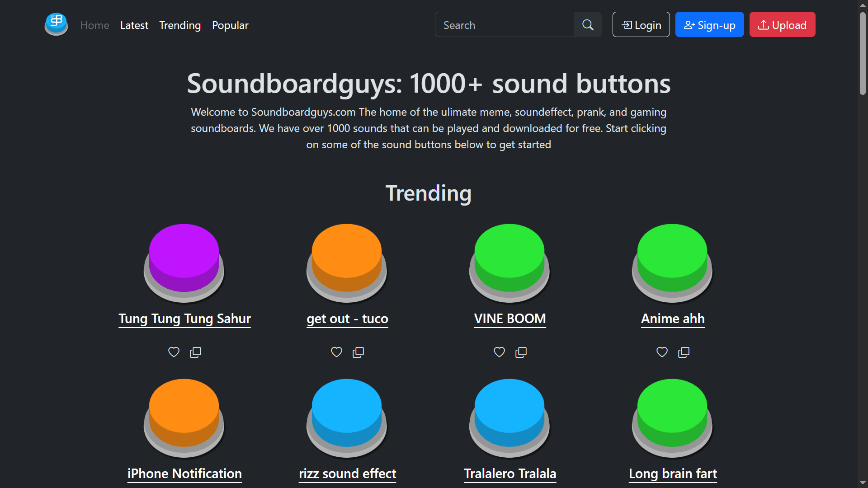Open the rizz sound effect link
Viewport: 868px width, 488px height.
(x=347, y=474)
